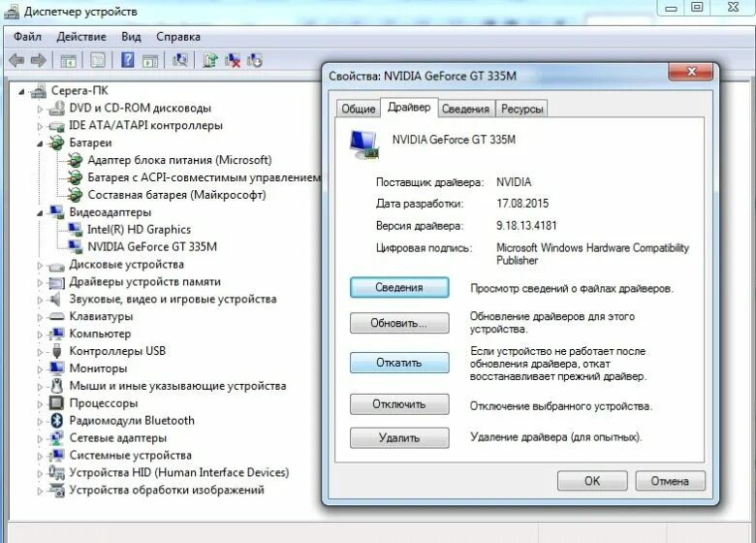Click the Устройства обработки изображений camera icon
The width and height of the screenshot is (756, 543).
(56, 490)
